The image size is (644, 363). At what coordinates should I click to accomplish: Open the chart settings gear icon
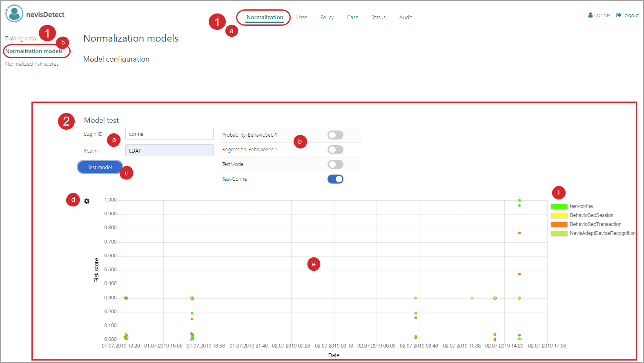(87, 201)
